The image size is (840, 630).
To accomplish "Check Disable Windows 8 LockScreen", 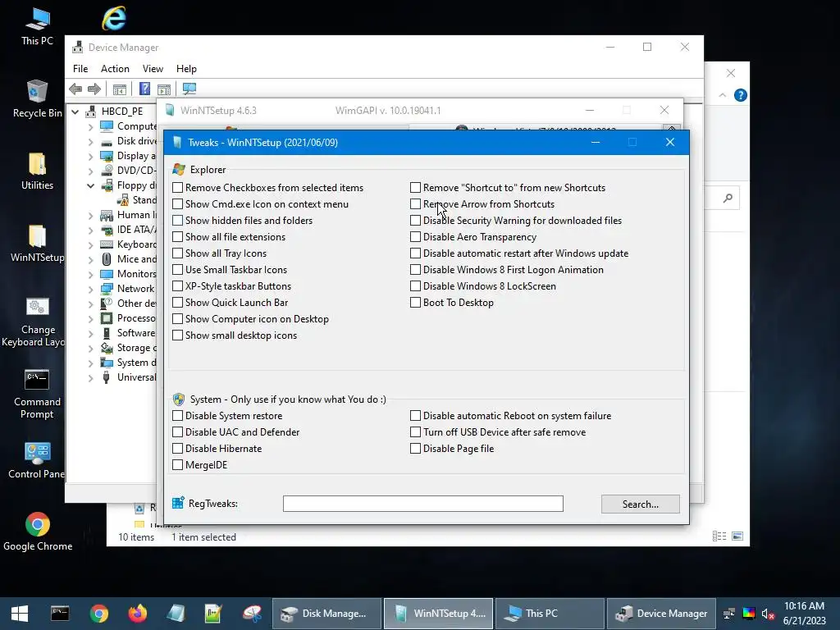I will pyautogui.click(x=415, y=286).
